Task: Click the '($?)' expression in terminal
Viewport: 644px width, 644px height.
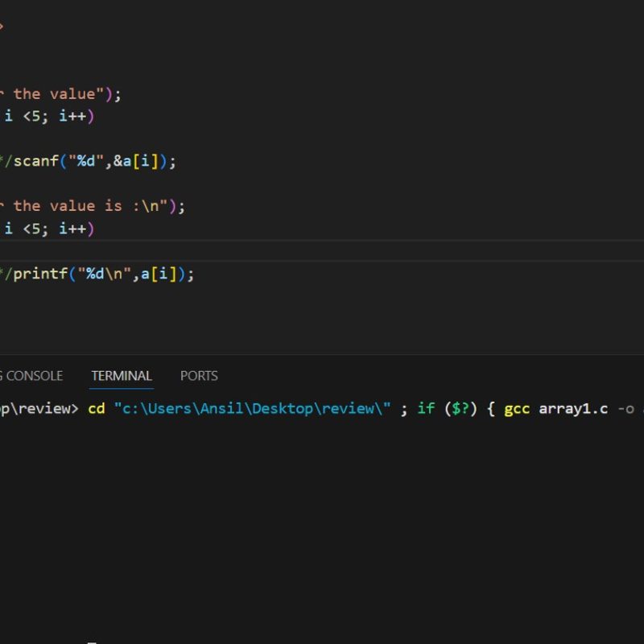Action: 460,409
